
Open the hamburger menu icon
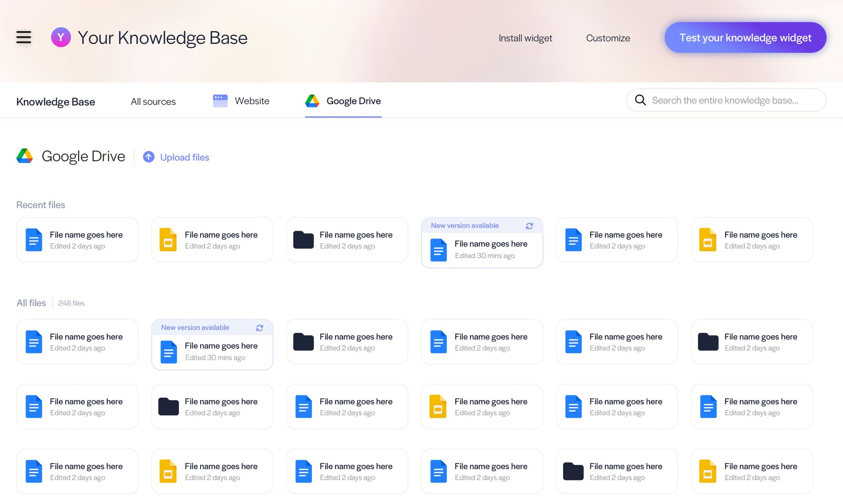click(x=24, y=37)
